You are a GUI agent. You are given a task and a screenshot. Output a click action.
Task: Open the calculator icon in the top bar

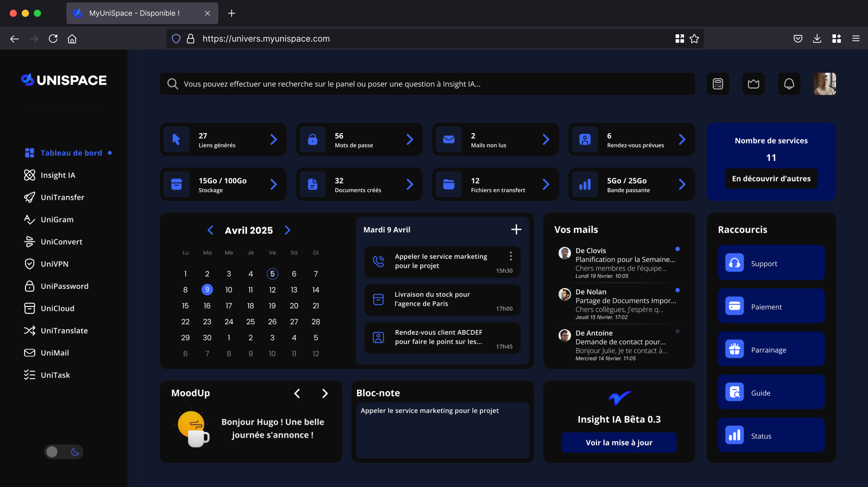718,84
